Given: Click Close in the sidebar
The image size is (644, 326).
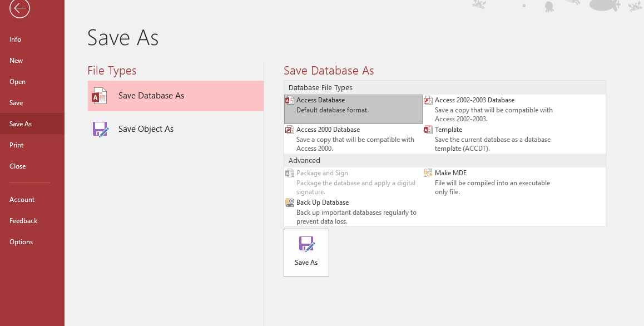Looking at the screenshot, I should click(18, 166).
